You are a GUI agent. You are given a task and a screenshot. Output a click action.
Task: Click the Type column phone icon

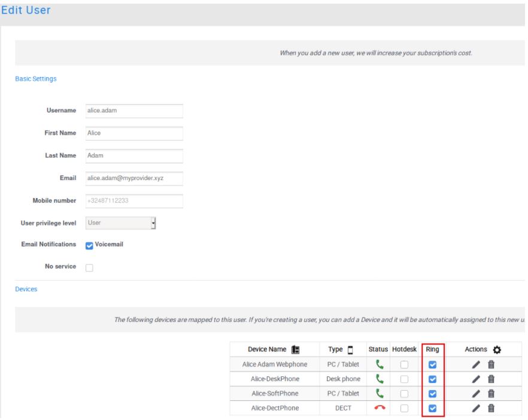tap(350, 349)
